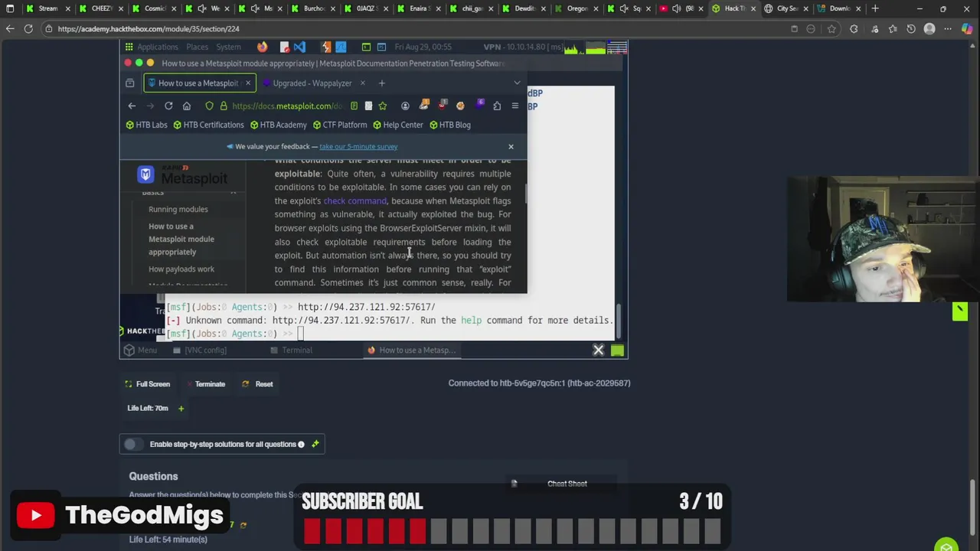Toggle reader view in inner Firefox
This screenshot has width=980, height=551.
point(354,106)
